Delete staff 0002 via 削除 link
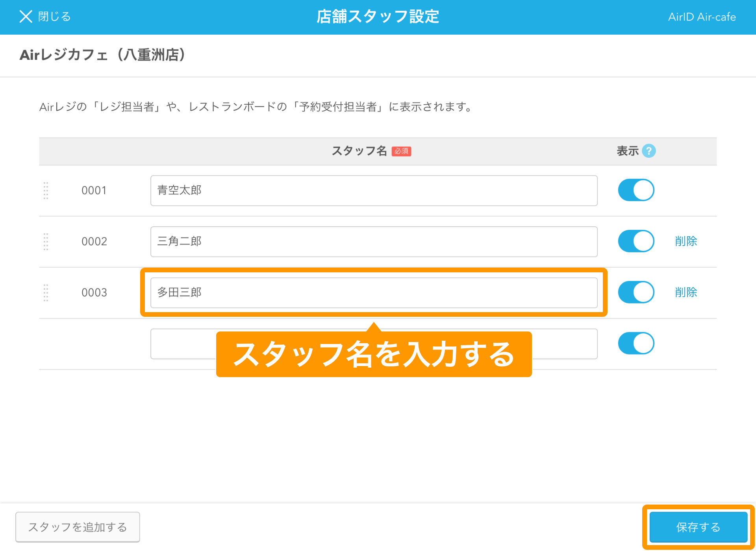This screenshot has width=756, height=551. point(686,241)
